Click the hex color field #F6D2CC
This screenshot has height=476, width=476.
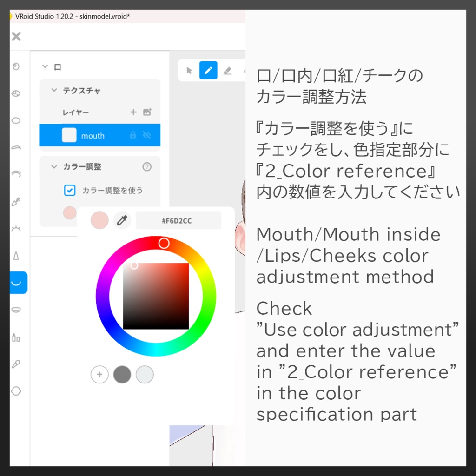pos(178,220)
